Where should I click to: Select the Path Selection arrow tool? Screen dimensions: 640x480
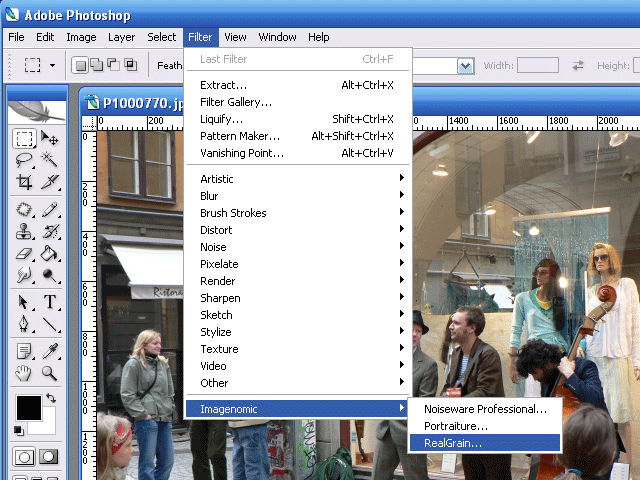[24, 302]
